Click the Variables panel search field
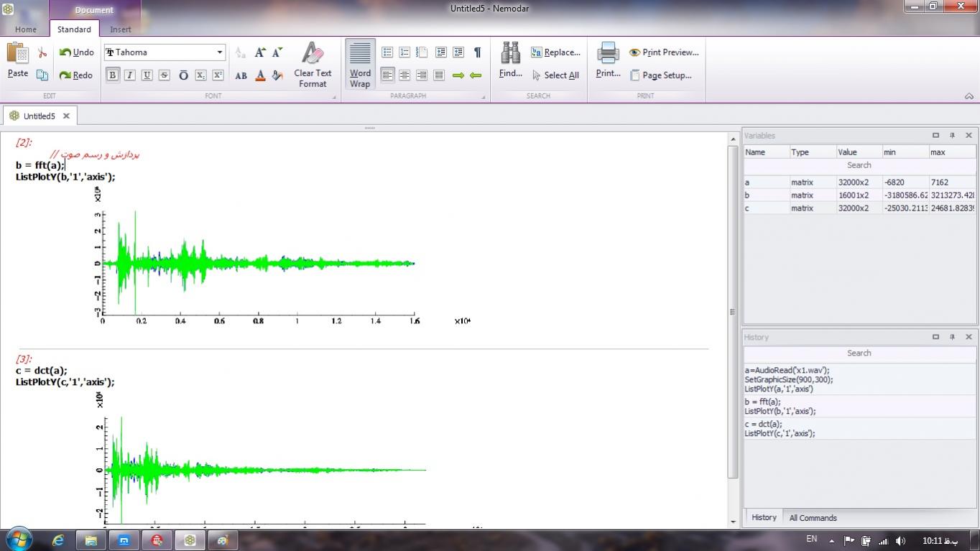This screenshot has height=551, width=980. click(859, 165)
